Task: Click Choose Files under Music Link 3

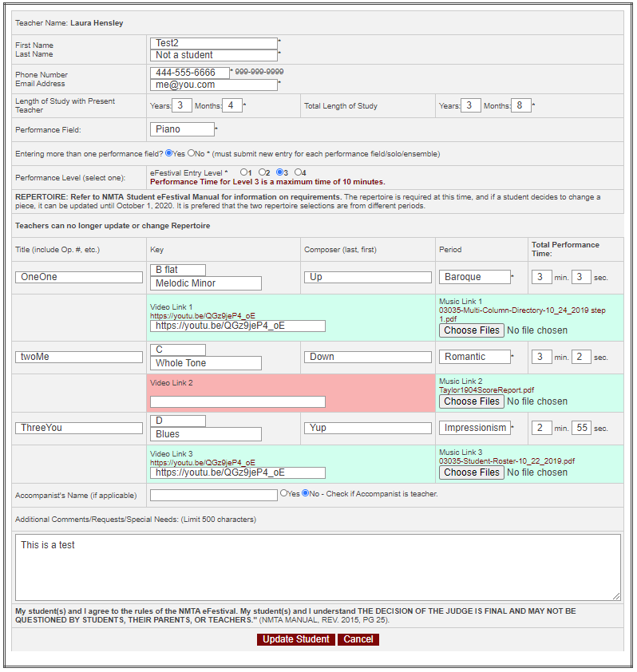Action: [472, 472]
